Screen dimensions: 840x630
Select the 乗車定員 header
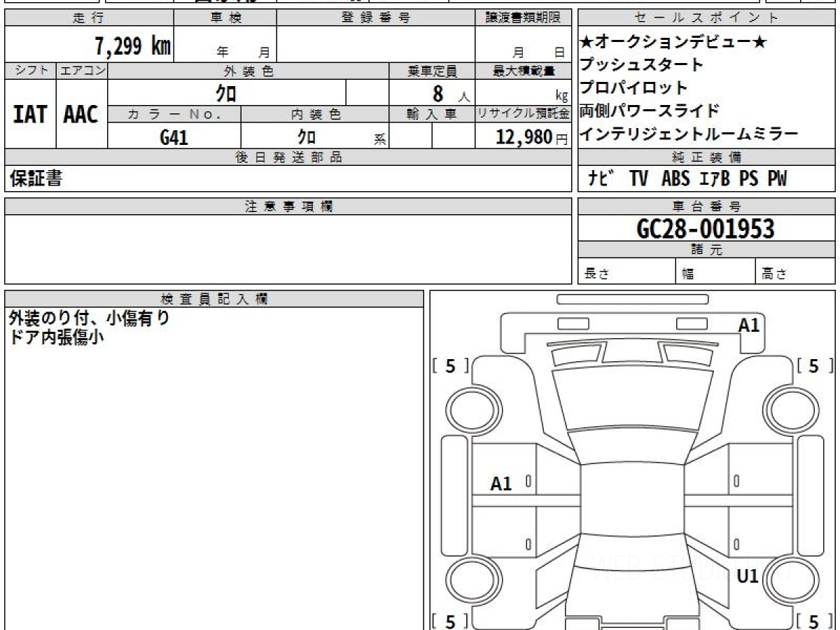tap(432, 71)
